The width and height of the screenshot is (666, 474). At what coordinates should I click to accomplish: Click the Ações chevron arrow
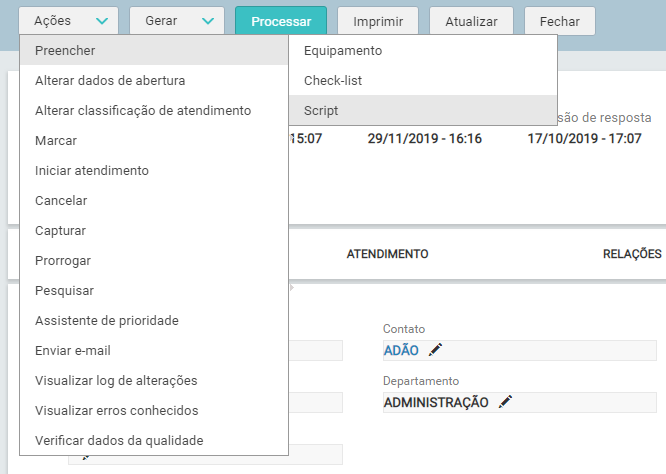point(102,21)
